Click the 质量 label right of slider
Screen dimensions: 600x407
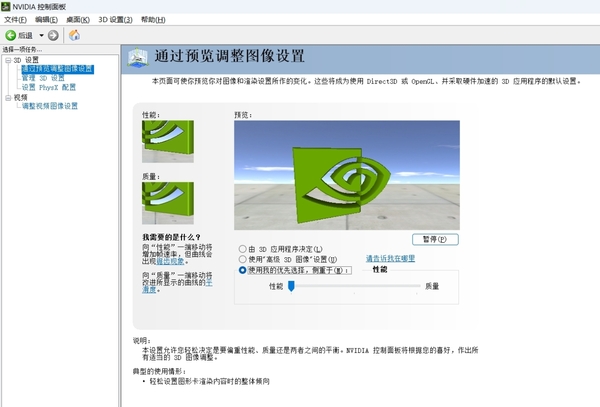(x=432, y=286)
